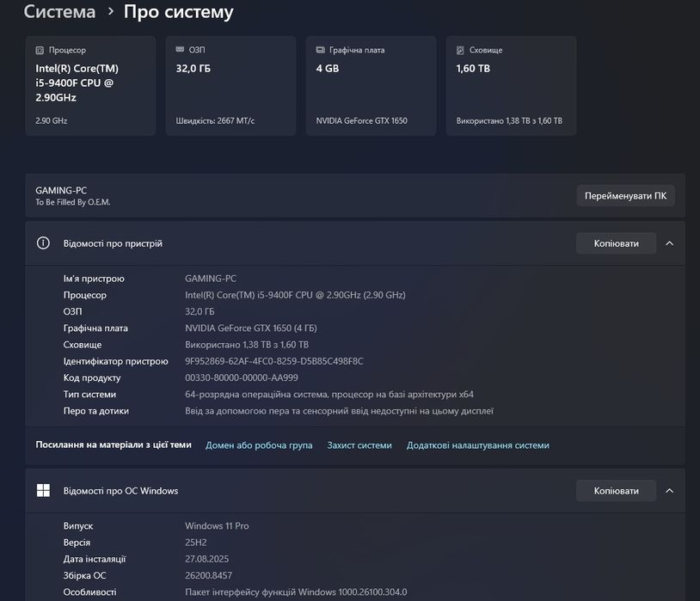
Task: Click the Windows logo icon beside Відомості про ОС Windows
Action: point(43,490)
